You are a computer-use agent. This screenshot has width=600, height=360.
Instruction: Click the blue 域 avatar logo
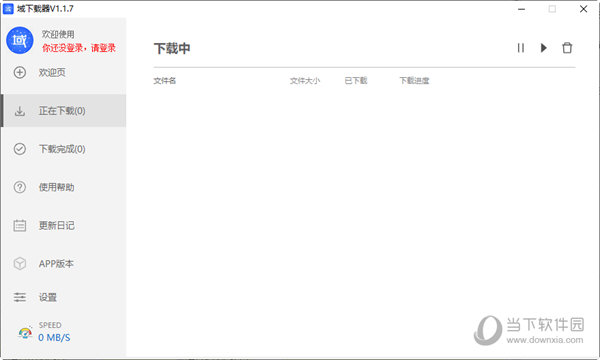coord(20,40)
